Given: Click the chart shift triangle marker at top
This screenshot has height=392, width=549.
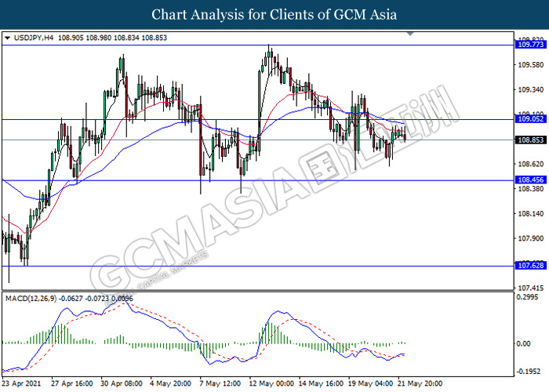Looking at the screenshot, I should (x=410, y=34).
